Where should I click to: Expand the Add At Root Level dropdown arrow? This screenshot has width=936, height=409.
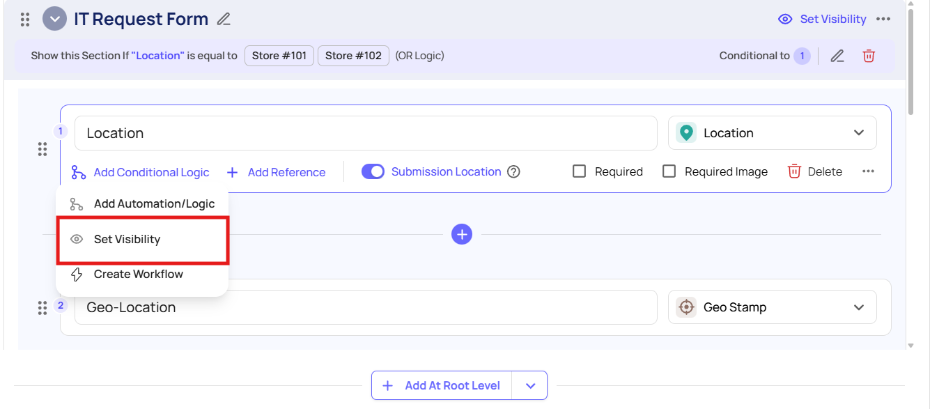pos(530,385)
